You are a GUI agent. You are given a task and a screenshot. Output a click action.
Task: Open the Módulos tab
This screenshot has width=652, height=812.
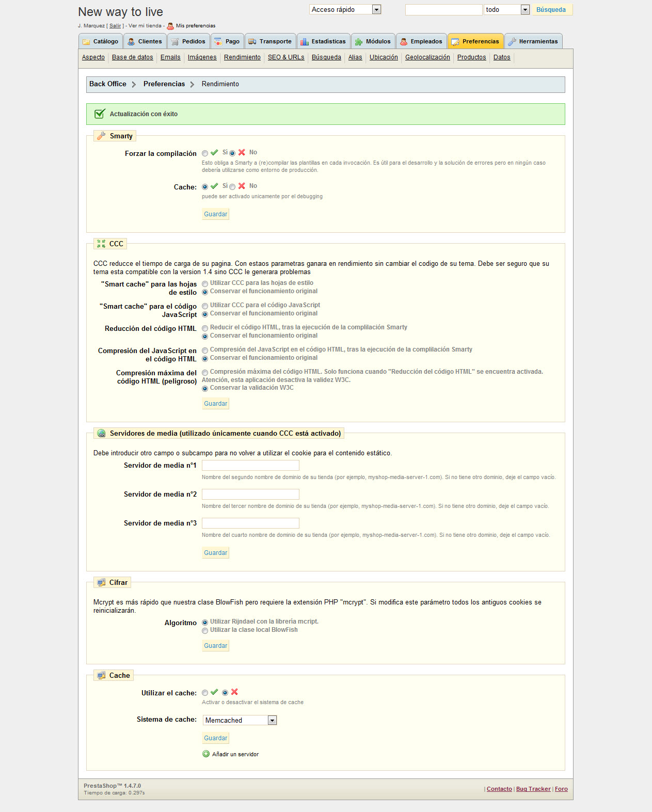(x=373, y=41)
